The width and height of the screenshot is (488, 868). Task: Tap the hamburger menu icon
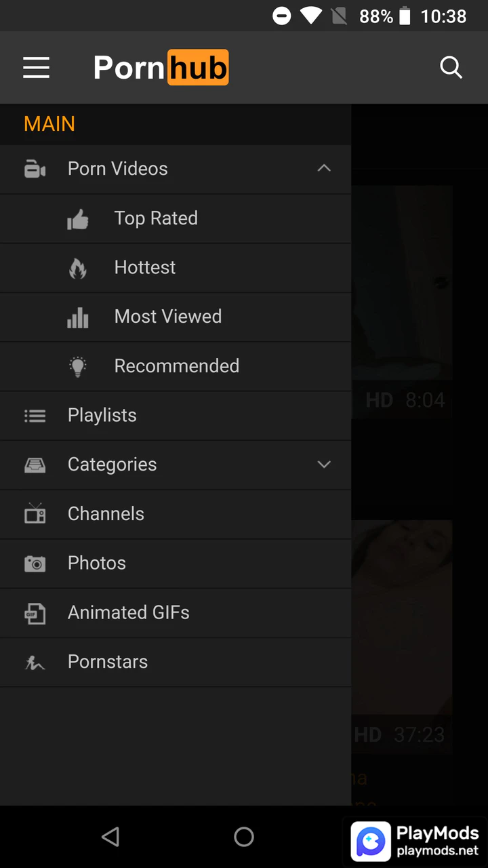(x=37, y=68)
